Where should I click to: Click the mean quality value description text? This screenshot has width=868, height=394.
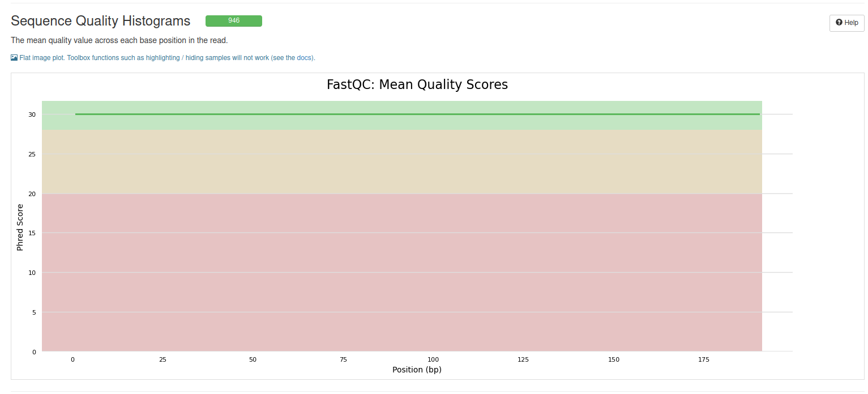click(x=119, y=40)
